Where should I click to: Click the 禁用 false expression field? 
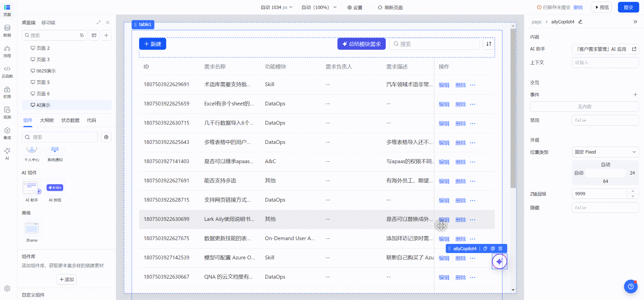tap(605, 120)
